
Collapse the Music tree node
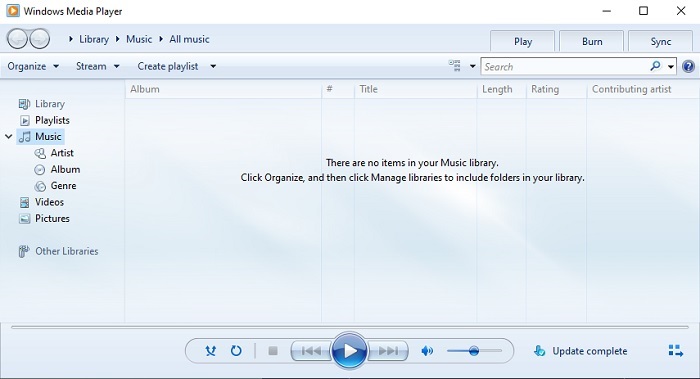(x=8, y=137)
